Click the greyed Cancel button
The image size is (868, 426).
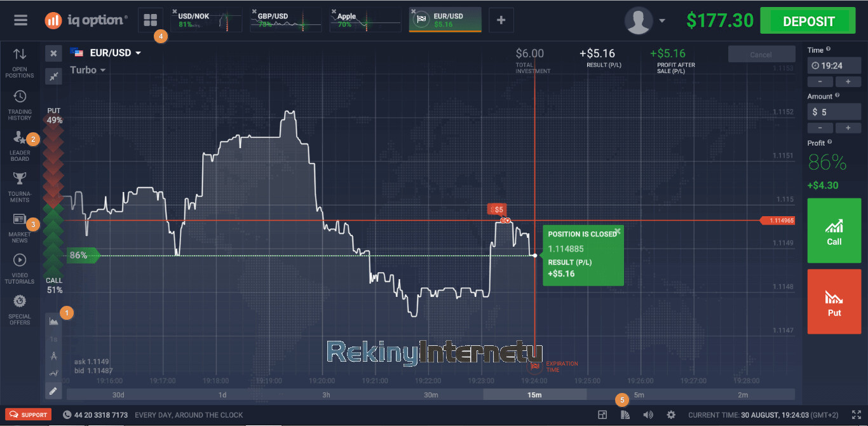tap(761, 54)
